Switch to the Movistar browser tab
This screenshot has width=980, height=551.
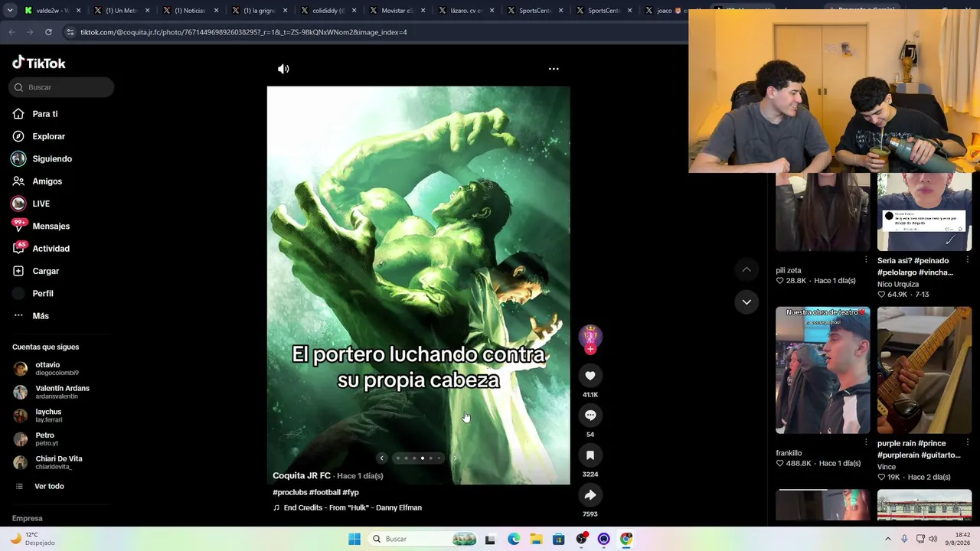point(397,11)
